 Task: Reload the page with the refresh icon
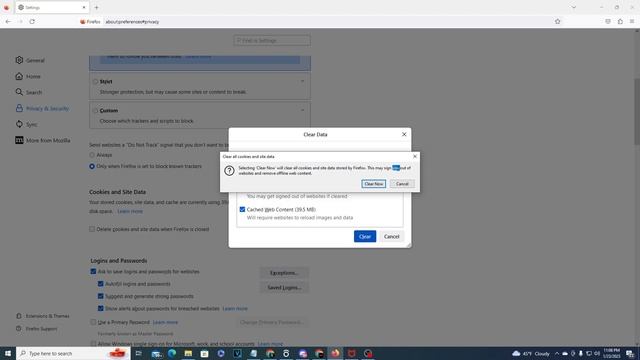pos(32,22)
